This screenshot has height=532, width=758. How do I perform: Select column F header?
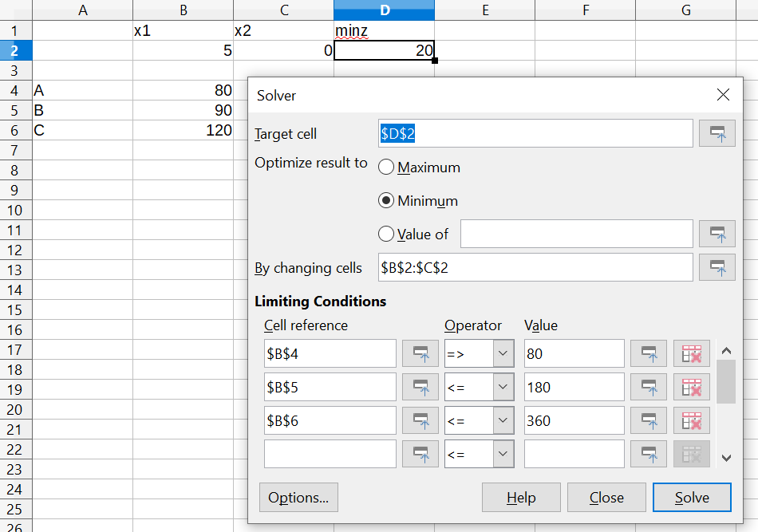click(586, 10)
